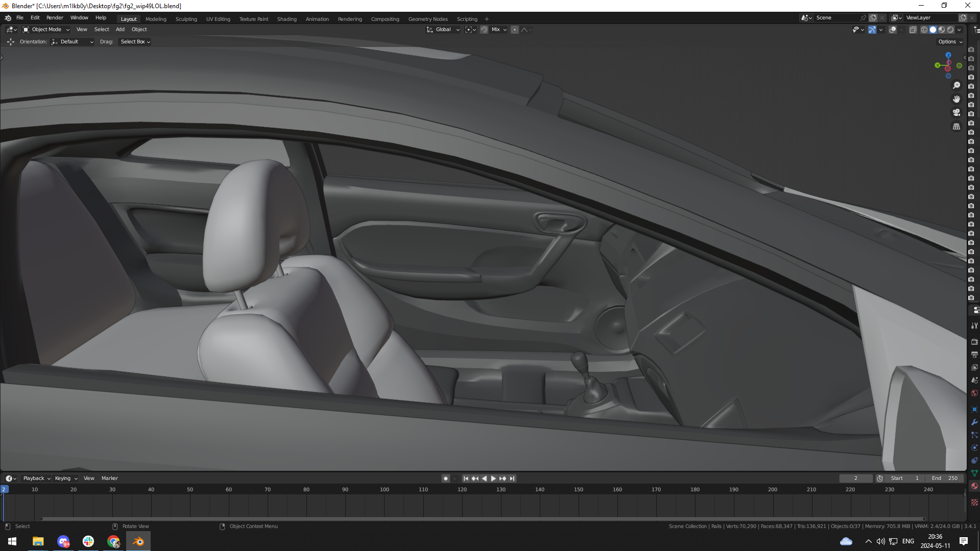This screenshot has height=551, width=980.
Task: Expand the Options dropdown
Action: pyautogui.click(x=950, y=42)
